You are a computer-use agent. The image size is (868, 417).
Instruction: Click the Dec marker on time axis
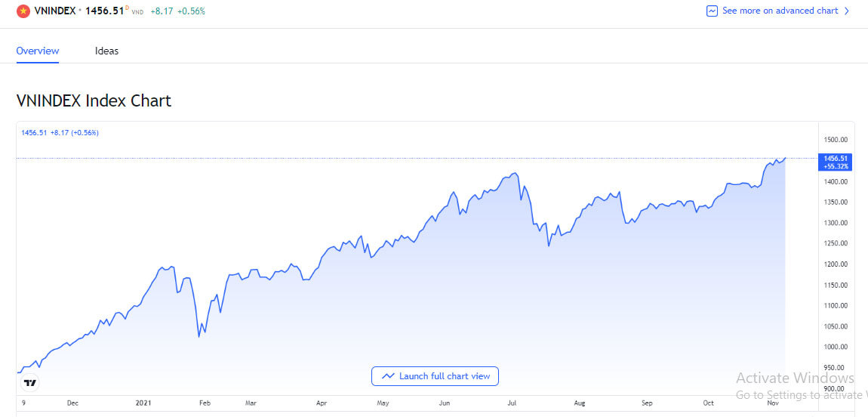[x=72, y=403]
